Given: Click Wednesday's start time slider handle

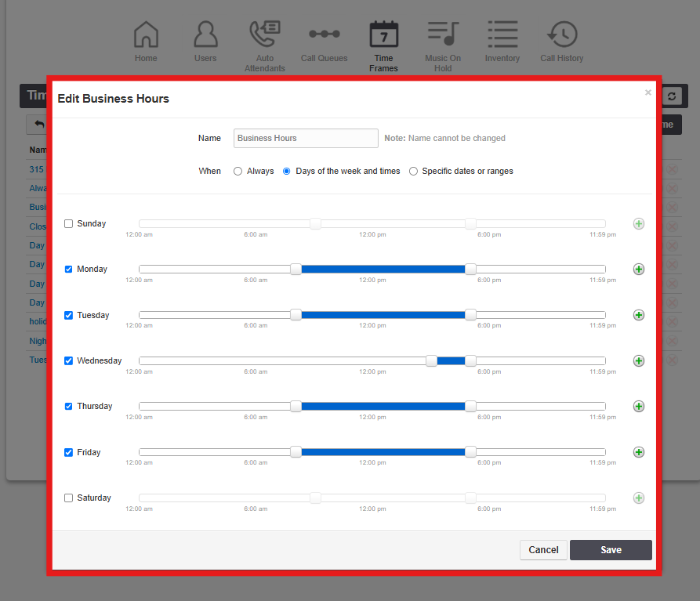Looking at the screenshot, I should pyautogui.click(x=431, y=360).
